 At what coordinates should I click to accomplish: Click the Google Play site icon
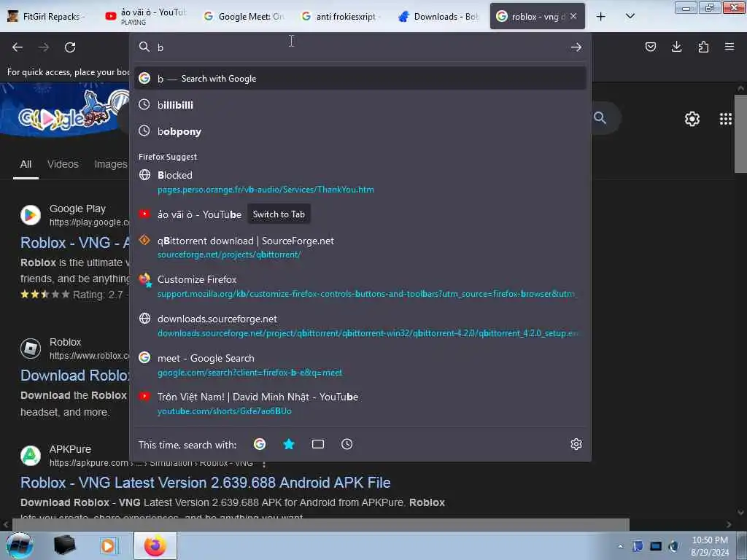click(31, 215)
